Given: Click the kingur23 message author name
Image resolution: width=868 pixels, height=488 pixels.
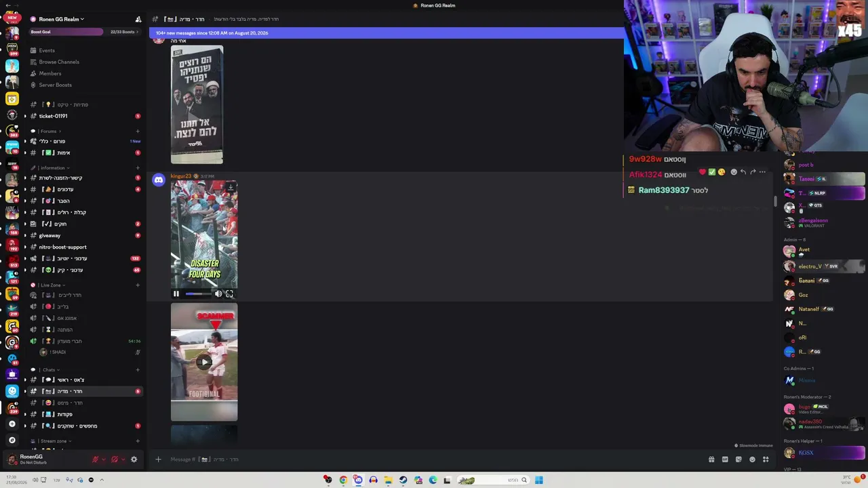Looking at the screenshot, I should coord(181,176).
